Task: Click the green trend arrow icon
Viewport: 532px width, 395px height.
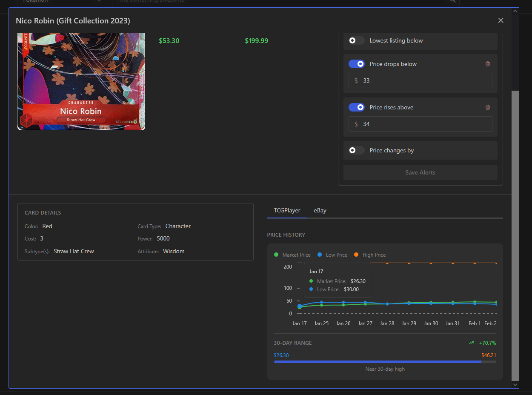Action: coord(471,343)
